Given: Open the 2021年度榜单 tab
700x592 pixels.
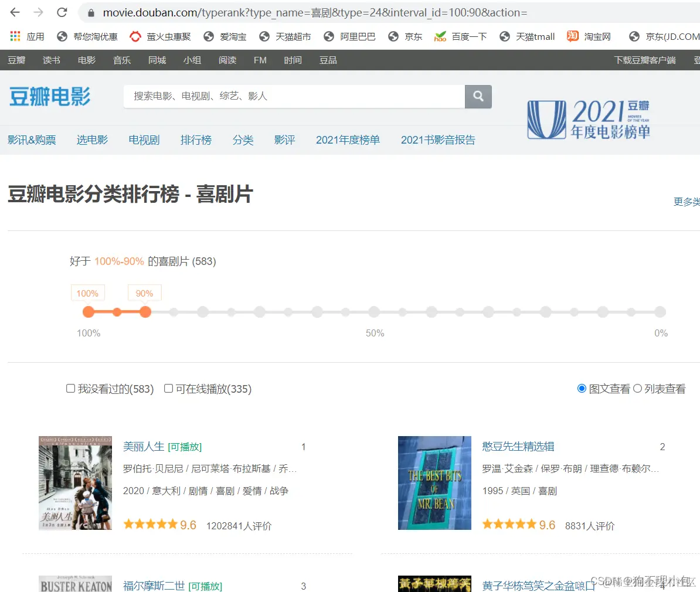Looking at the screenshot, I should [x=348, y=140].
